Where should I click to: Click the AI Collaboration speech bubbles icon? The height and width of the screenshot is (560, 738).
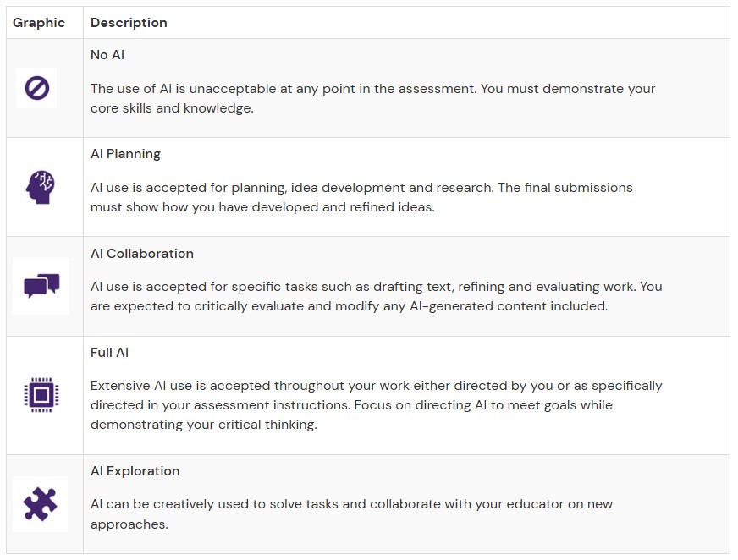coord(41,286)
